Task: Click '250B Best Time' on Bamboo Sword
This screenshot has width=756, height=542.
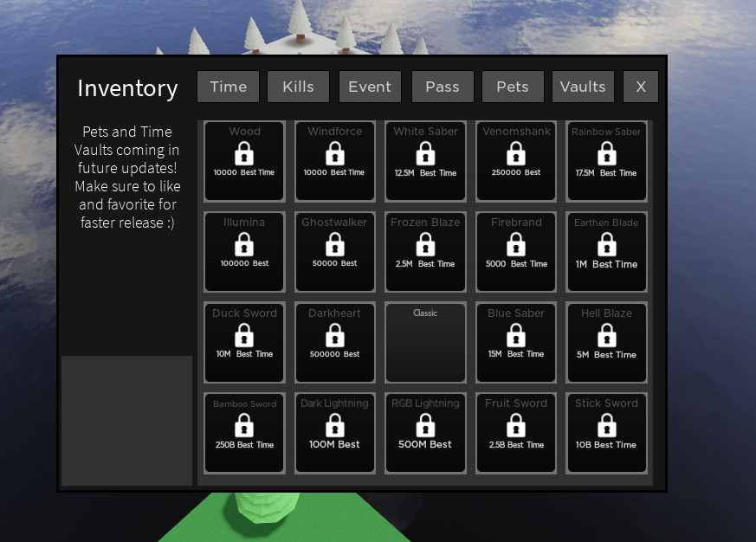Action: coord(244,444)
